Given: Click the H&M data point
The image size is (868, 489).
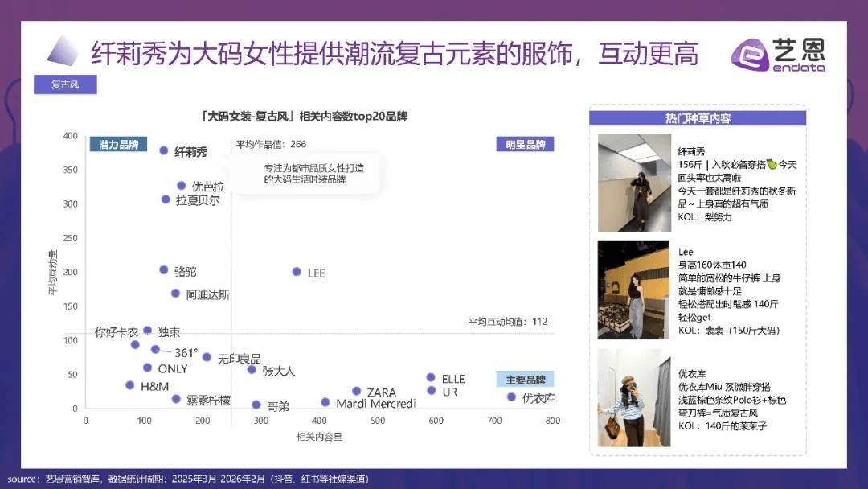Looking at the screenshot, I should (x=130, y=385).
